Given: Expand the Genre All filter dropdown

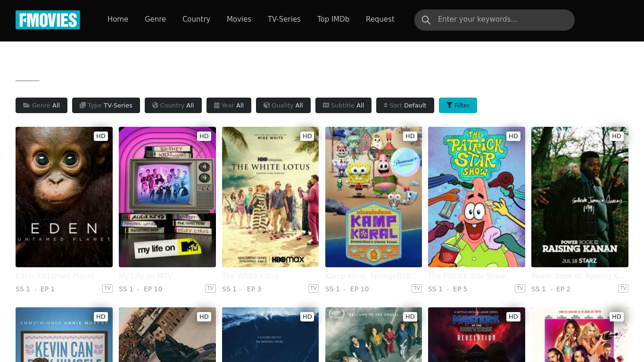Looking at the screenshot, I should [41, 105].
